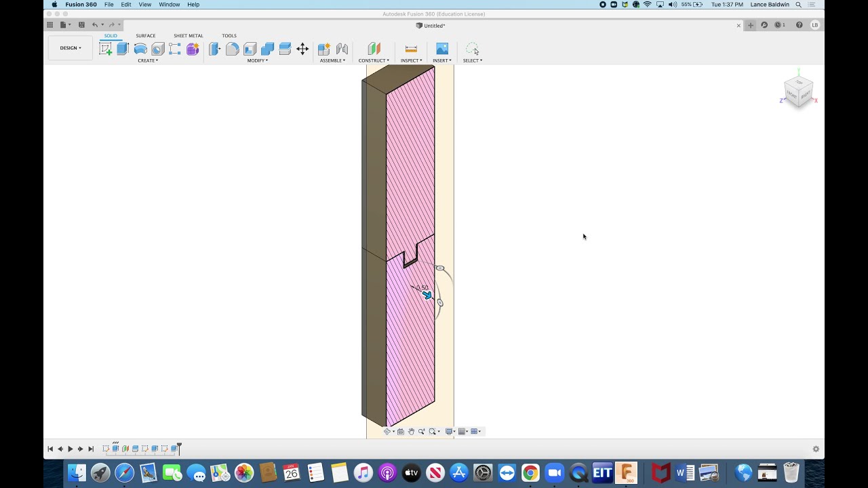This screenshot has height=488, width=868.
Task: Open Google Chrome from the Dock
Action: [x=530, y=472]
